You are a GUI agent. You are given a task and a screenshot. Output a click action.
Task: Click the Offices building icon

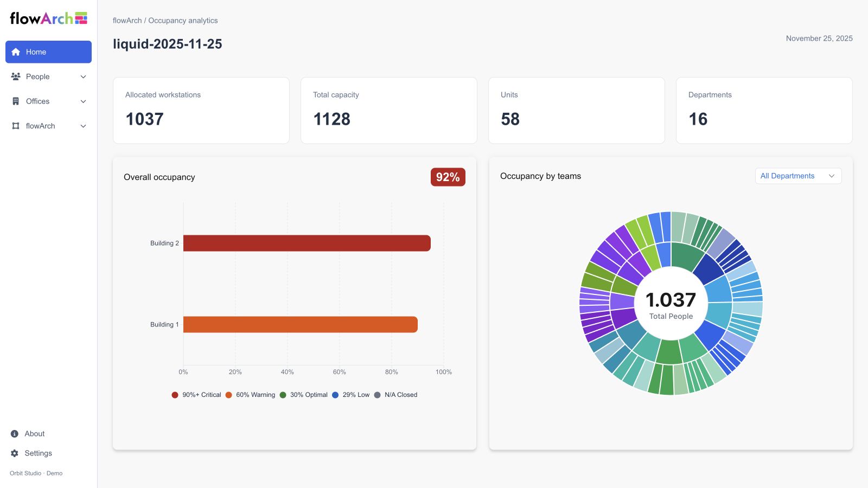click(x=16, y=101)
